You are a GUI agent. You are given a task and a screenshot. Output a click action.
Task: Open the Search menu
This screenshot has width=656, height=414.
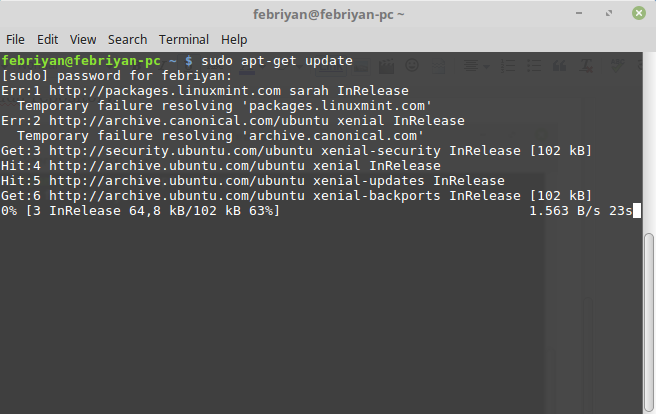tap(127, 39)
